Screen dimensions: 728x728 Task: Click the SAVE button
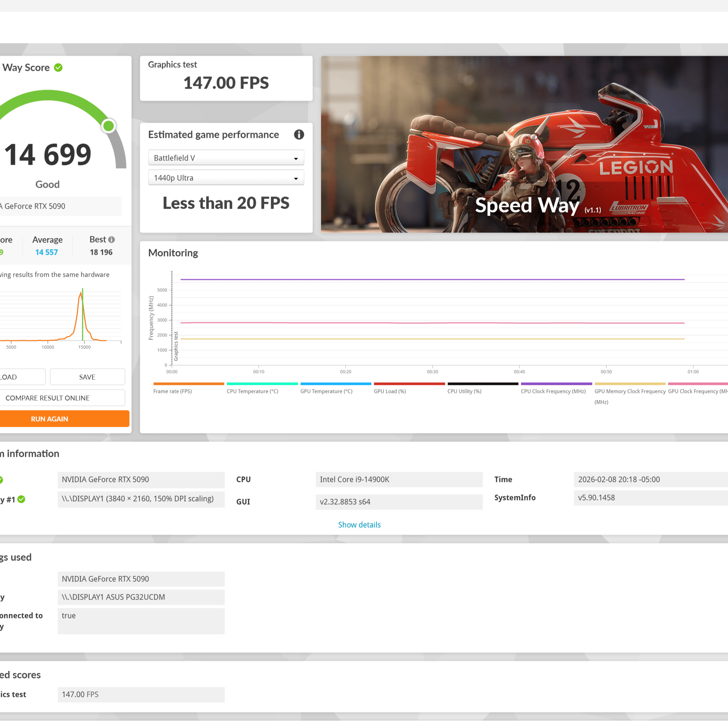click(x=87, y=377)
